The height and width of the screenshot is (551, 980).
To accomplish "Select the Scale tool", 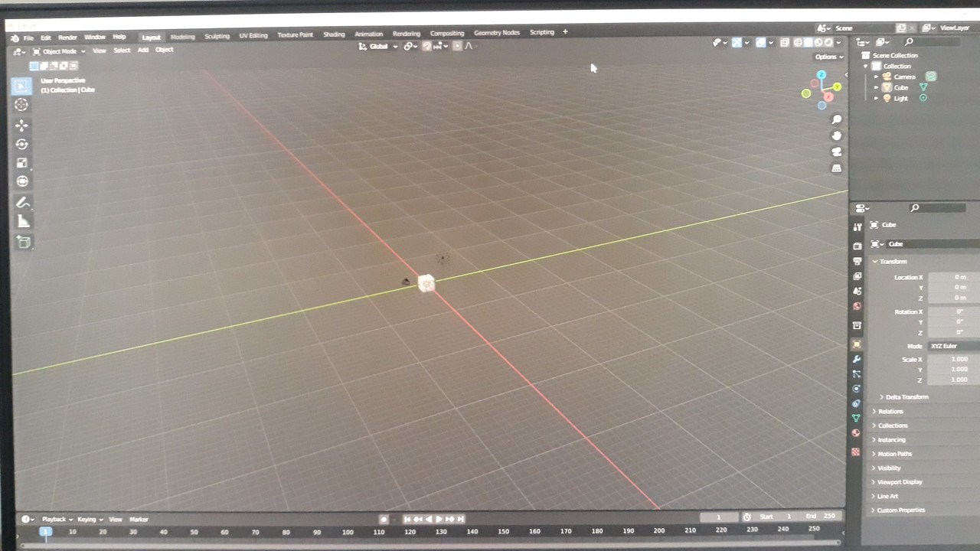I will tap(21, 162).
